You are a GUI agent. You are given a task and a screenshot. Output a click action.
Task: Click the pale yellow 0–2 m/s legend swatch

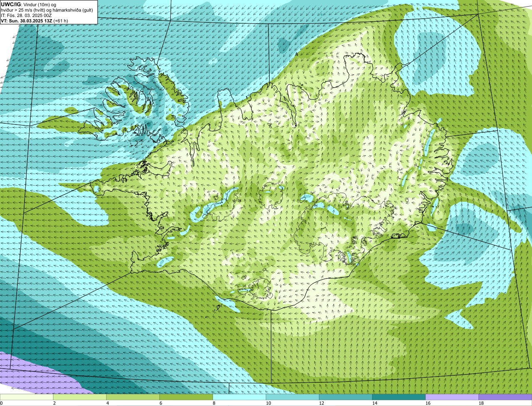(27, 397)
